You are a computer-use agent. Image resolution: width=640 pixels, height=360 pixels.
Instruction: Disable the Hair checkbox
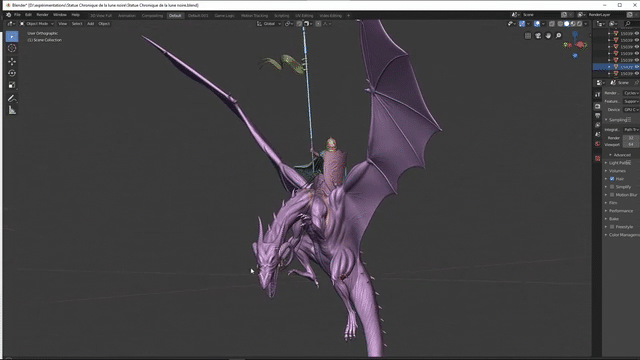point(612,179)
